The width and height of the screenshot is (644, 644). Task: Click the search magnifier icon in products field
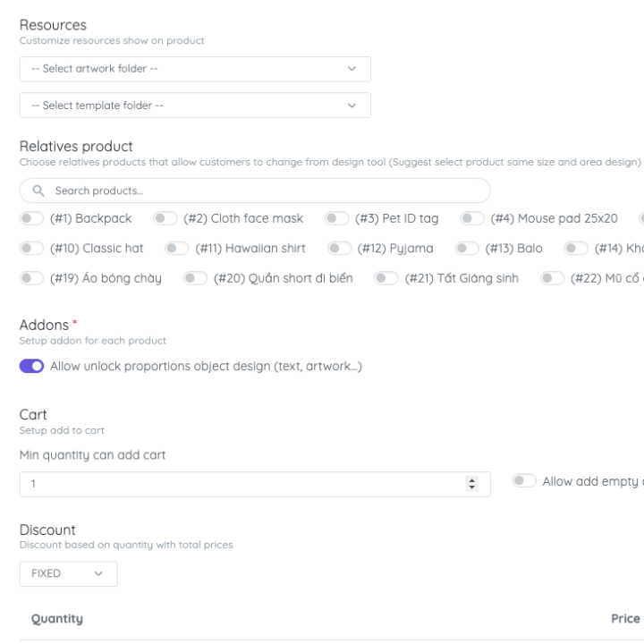38,191
